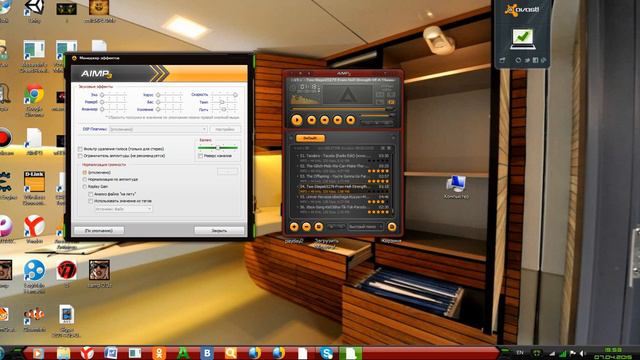Select the Default playlist tab
Viewport: 640px width, 360px height.
pos(310,138)
